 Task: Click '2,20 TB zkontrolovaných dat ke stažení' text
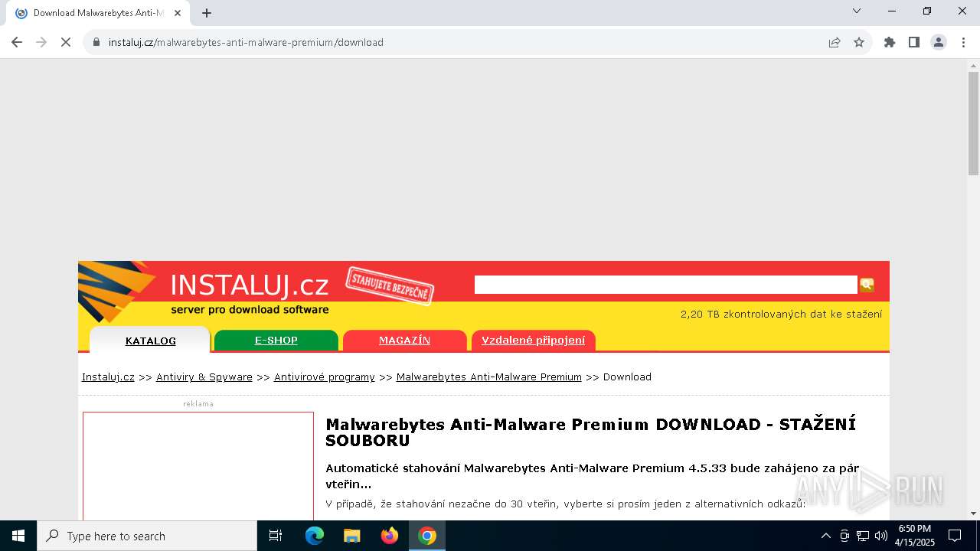point(781,314)
